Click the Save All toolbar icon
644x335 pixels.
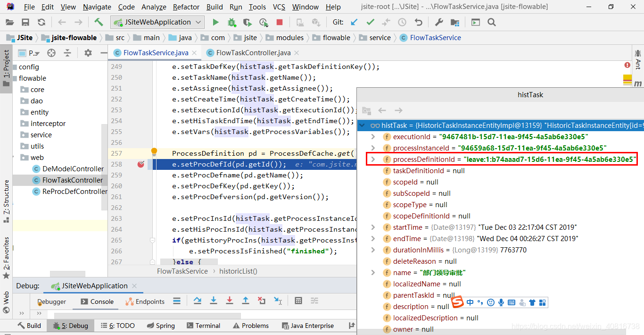point(25,22)
